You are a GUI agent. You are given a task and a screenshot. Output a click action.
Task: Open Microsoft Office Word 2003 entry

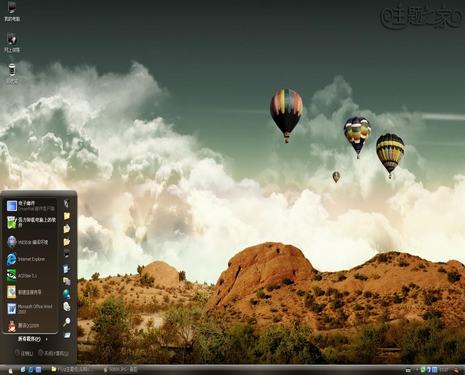[30, 309]
